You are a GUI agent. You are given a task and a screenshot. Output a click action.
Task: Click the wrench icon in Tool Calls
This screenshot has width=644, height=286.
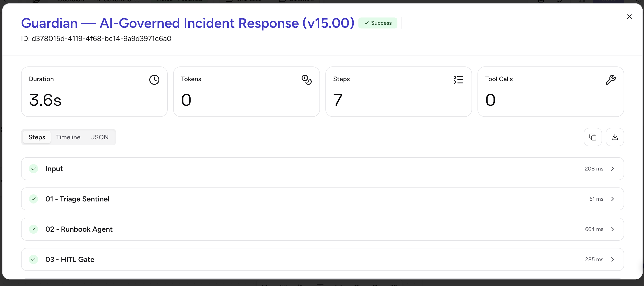(x=611, y=80)
